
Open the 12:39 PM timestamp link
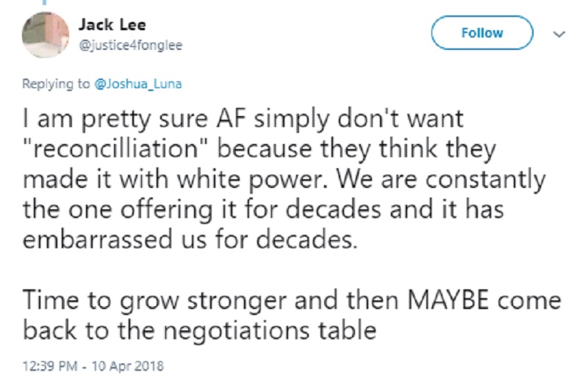pyautogui.click(x=50, y=366)
